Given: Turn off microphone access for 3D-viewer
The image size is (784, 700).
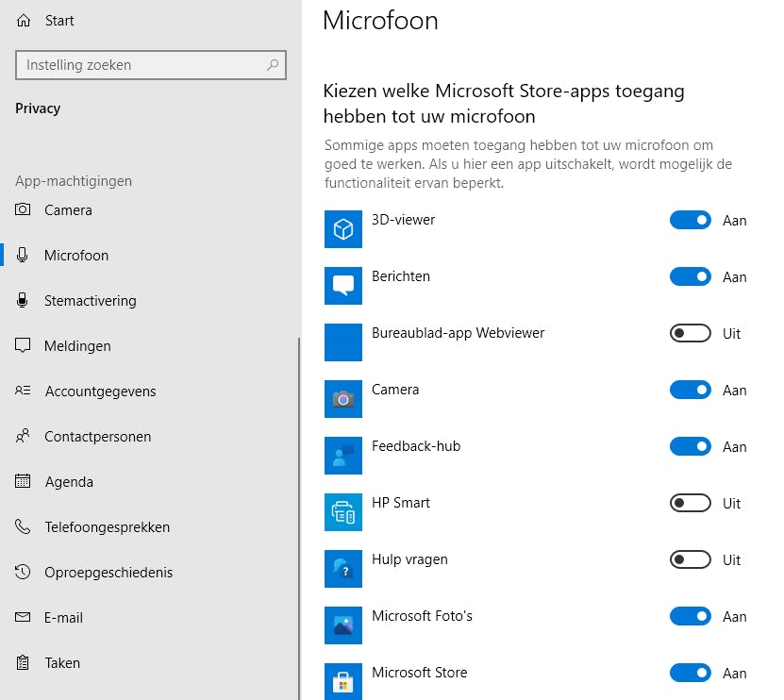Looking at the screenshot, I should [690, 220].
